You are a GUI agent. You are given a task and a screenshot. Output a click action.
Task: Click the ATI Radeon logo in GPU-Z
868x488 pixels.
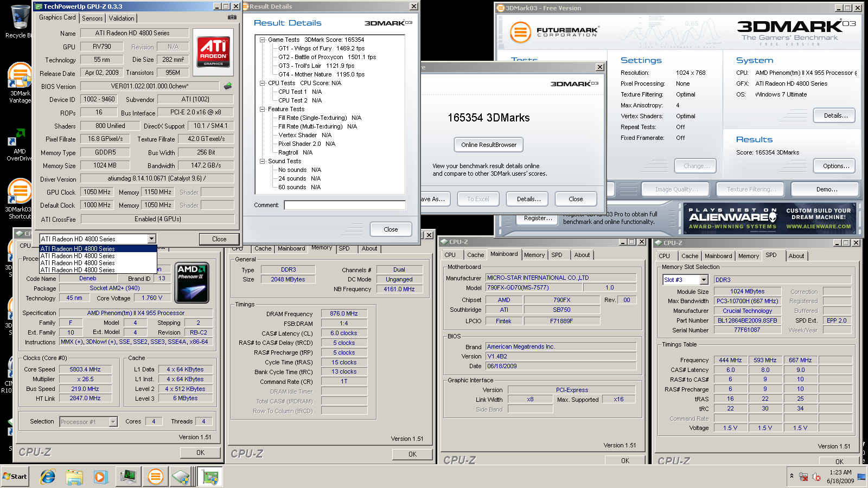213,52
